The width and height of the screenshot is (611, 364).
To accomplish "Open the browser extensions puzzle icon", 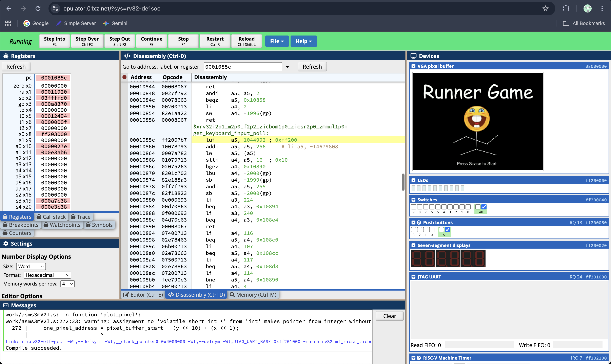I will [566, 9].
